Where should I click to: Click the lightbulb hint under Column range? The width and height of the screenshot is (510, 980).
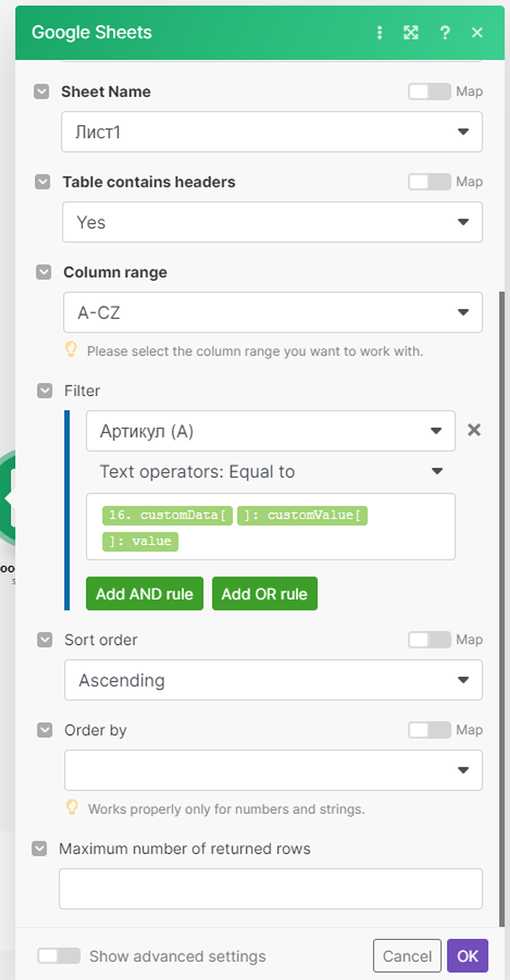pos(71,350)
